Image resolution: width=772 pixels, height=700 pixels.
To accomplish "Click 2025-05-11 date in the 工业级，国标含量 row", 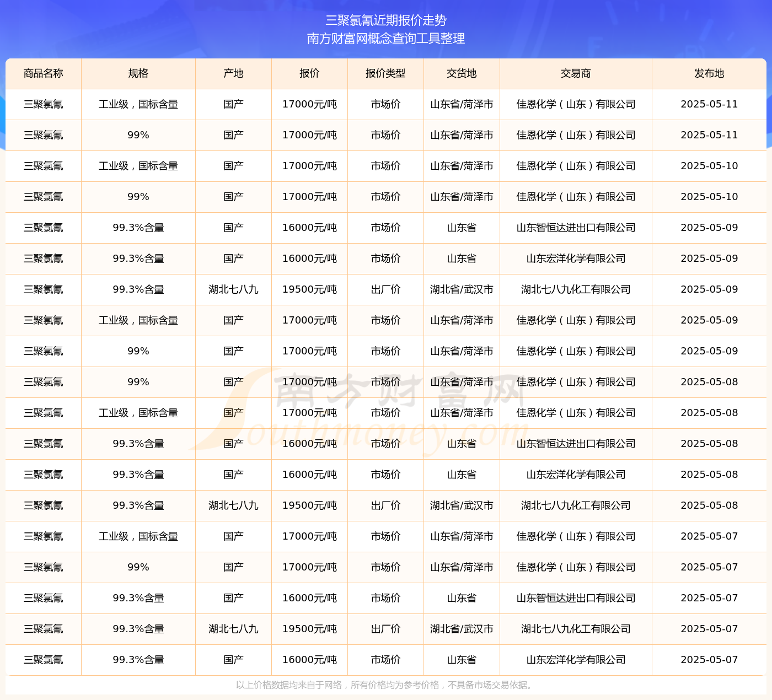I will (709, 104).
